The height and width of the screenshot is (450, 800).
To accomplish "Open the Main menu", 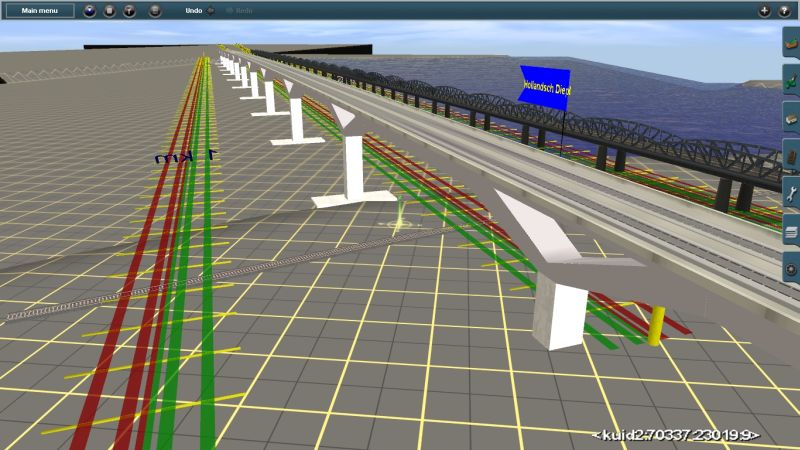I will pyautogui.click(x=40, y=11).
